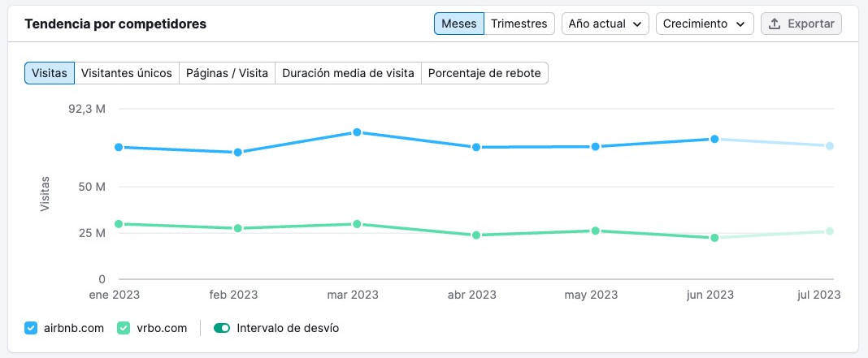Turn off the Intervalo de desvío switch

221,328
